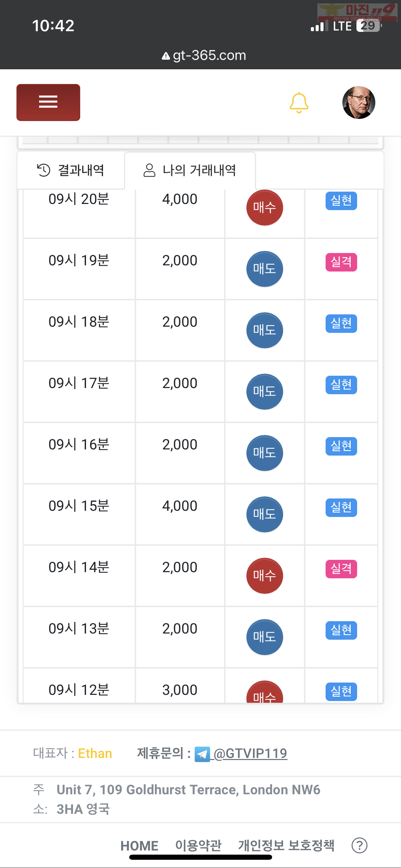Image resolution: width=401 pixels, height=868 pixels.
Task: Switch to the 결과내역 tab
Action: pyautogui.click(x=71, y=170)
